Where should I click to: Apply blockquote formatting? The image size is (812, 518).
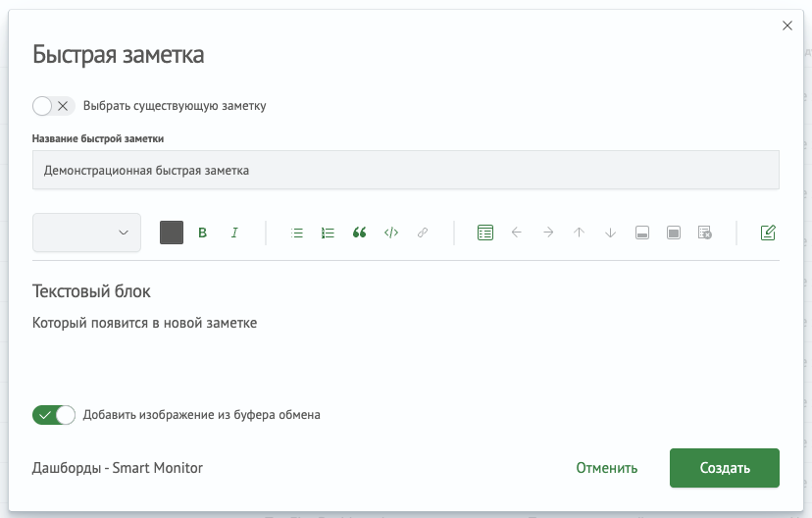[359, 233]
